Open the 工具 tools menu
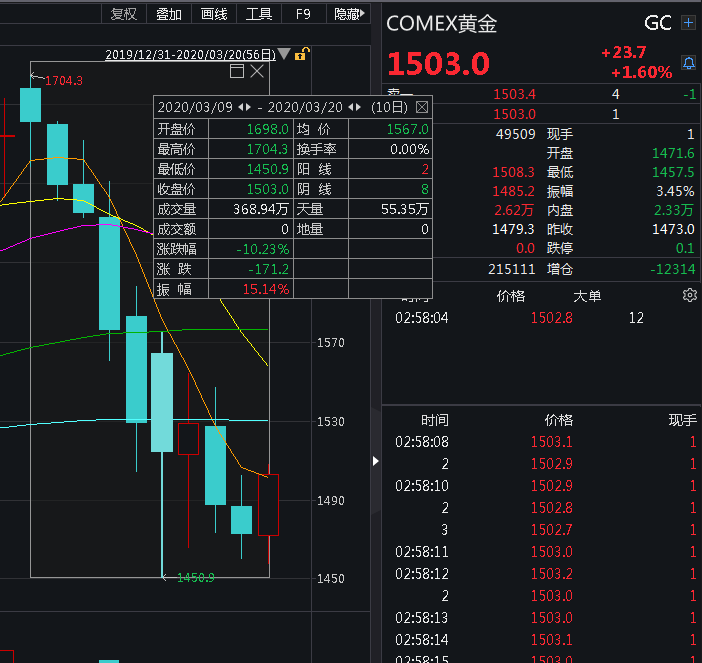This screenshot has height=663, width=702. [259, 14]
